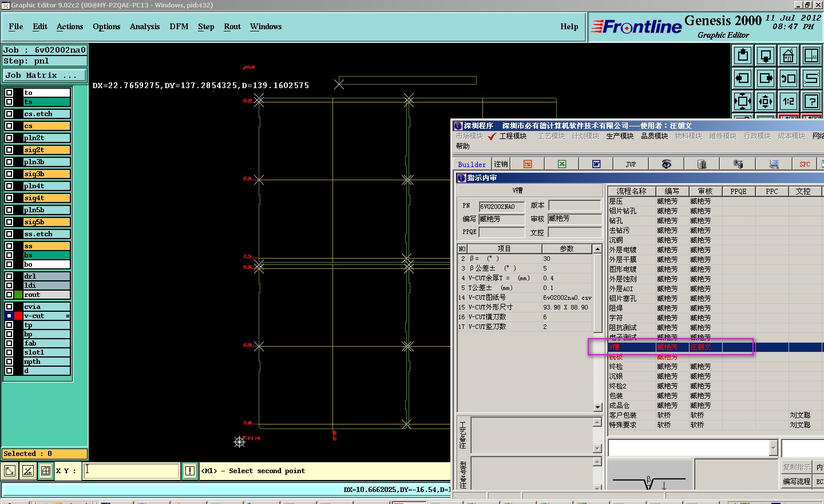Toggle visibility checkbox for v-cut layer
Image resolution: width=824 pixels, height=504 pixels.
tap(9, 316)
